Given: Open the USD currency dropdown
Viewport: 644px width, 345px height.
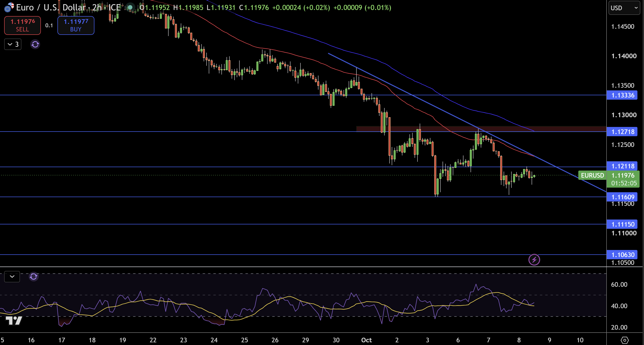Looking at the screenshot, I should [x=624, y=8].
